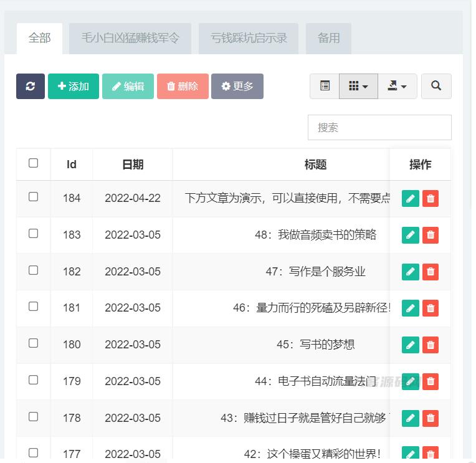Click the 添加 button
Image resolution: width=476 pixels, height=463 pixels.
[x=74, y=86]
